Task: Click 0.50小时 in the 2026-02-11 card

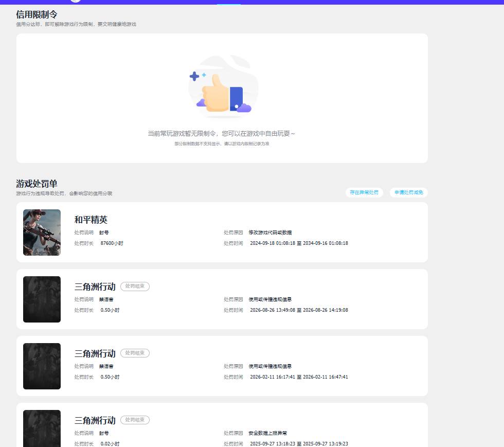Action: (x=110, y=377)
